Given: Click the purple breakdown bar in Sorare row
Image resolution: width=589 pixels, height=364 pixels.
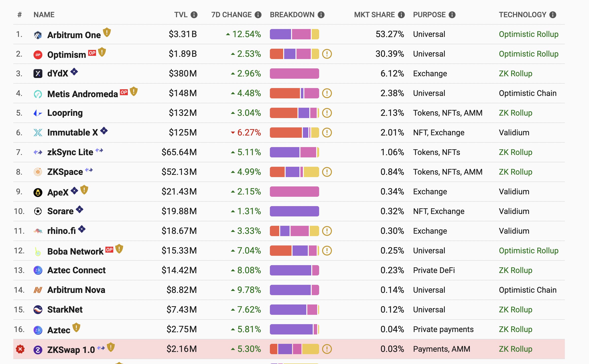Looking at the screenshot, I should click(x=294, y=211).
